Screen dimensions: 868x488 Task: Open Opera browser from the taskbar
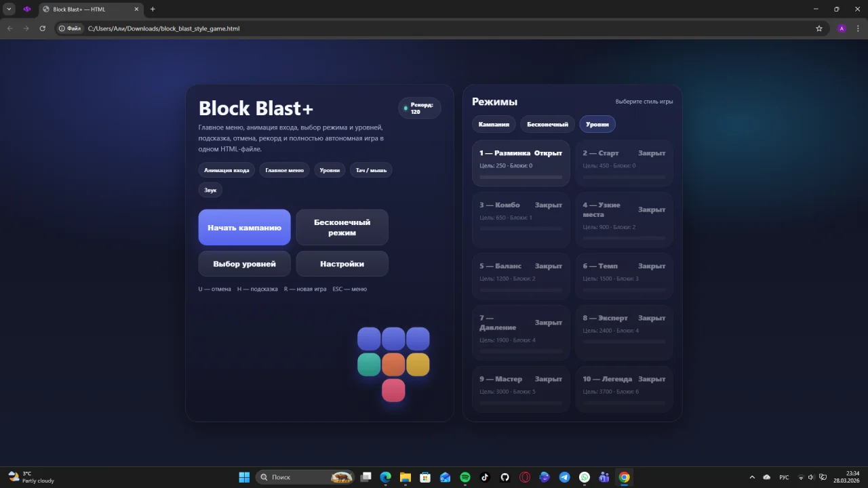pyautogui.click(x=525, y=477)
